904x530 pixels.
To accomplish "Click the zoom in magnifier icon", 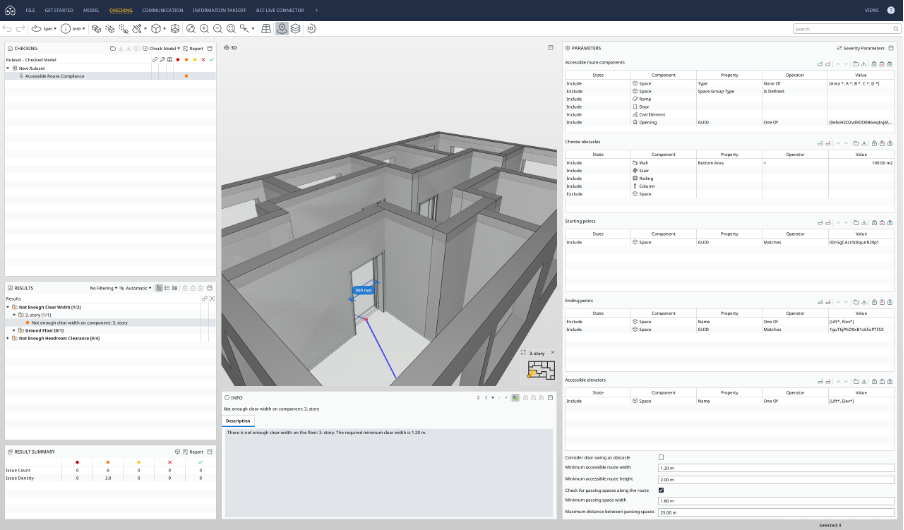I will 204,29.
